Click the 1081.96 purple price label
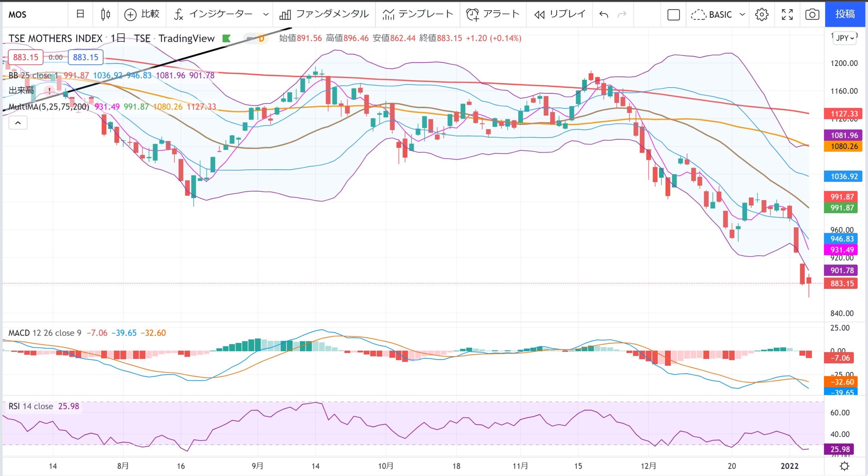 click(844, 135)
